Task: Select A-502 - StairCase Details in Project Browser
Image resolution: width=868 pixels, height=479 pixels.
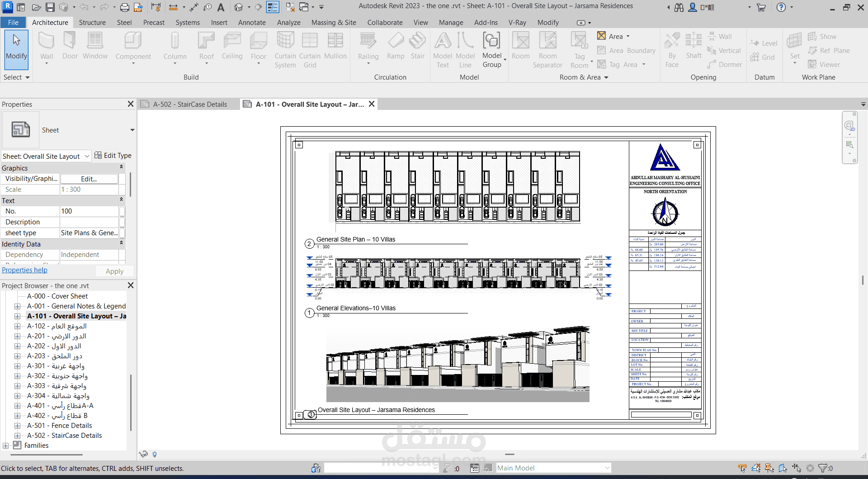Action: 65,436
